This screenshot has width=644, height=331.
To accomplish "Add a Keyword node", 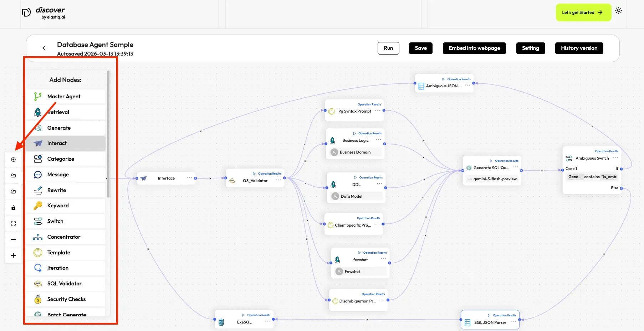I will click(58, 206).
